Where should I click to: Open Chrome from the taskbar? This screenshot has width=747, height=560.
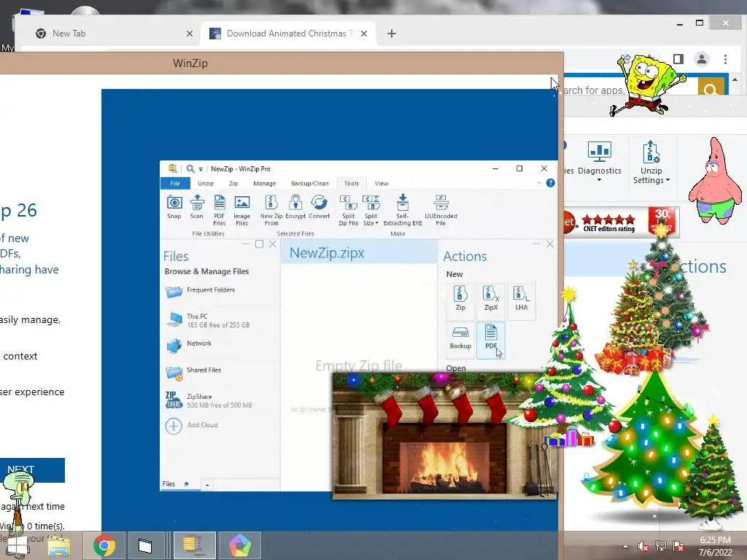pyautogui.click(x=104, y=545)
